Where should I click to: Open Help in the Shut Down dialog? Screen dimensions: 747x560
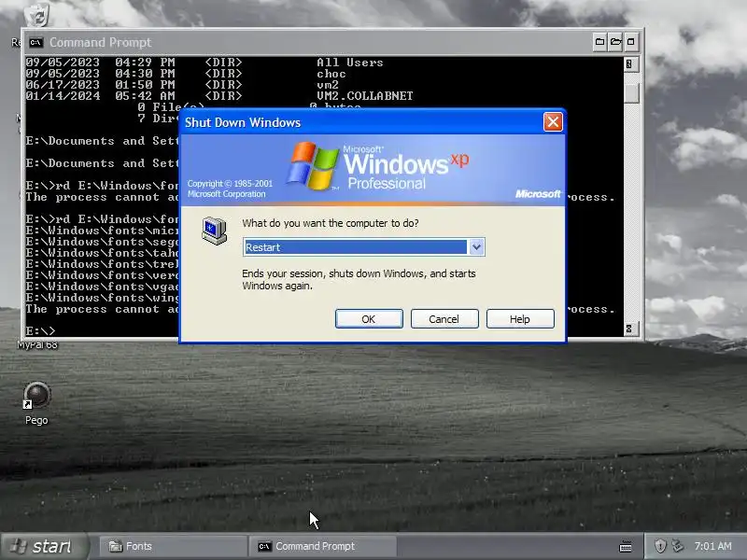pyautogui.click(x=520, y=318)
